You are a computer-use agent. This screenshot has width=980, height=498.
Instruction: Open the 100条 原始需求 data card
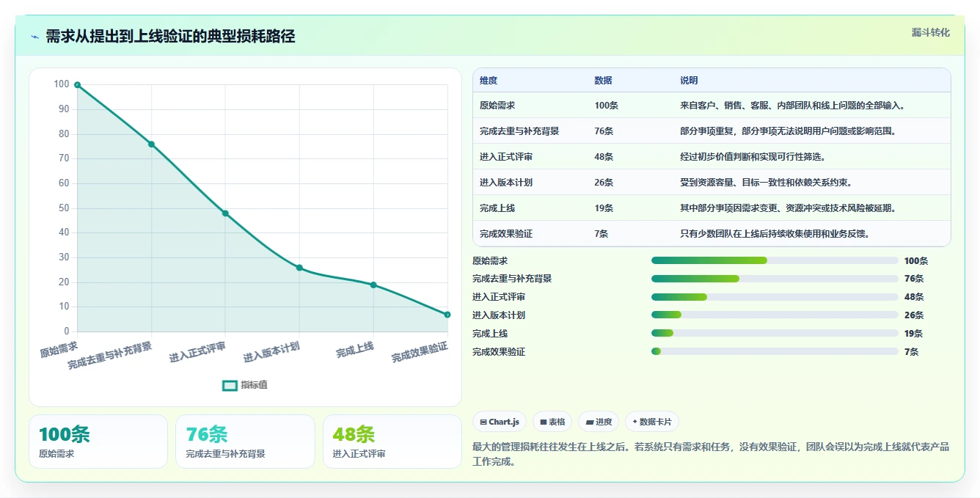tap(98, 442)
